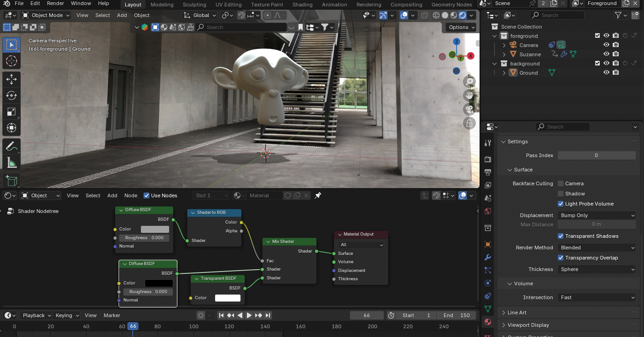
Task: Open the Render properties tab
Action: coord(488,159)
